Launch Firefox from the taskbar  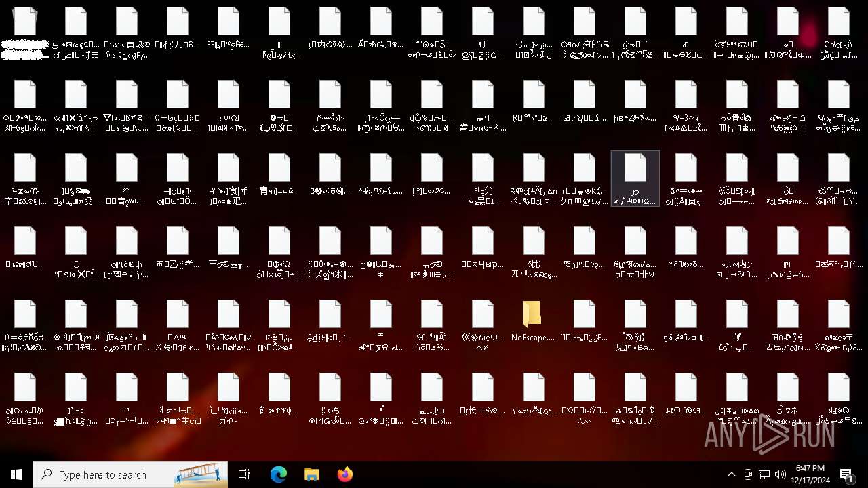(344, 474)
